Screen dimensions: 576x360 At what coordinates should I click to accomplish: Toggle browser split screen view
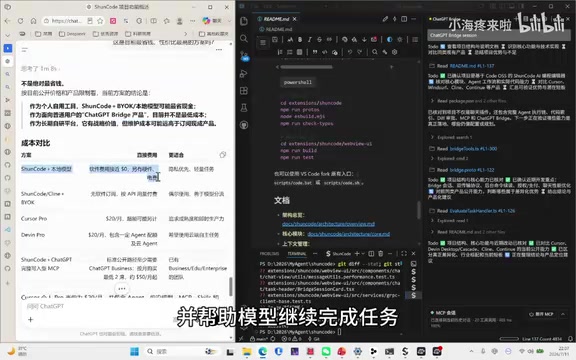pos(154,21)
